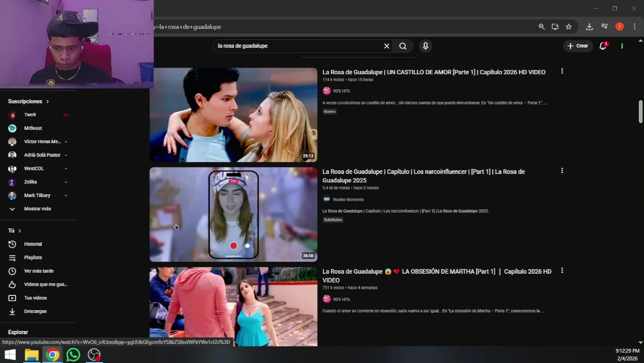Image resolution: width=644 pixels, height=363 pixels.
Task: Open 90'S HITs channel under CASTILLO video
Action: 342,91
